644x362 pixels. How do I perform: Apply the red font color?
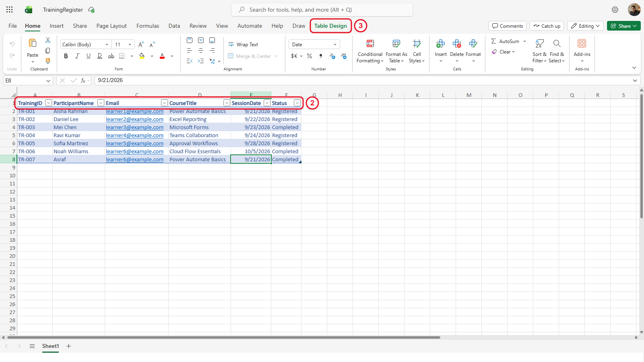click(x=162, y=56)
